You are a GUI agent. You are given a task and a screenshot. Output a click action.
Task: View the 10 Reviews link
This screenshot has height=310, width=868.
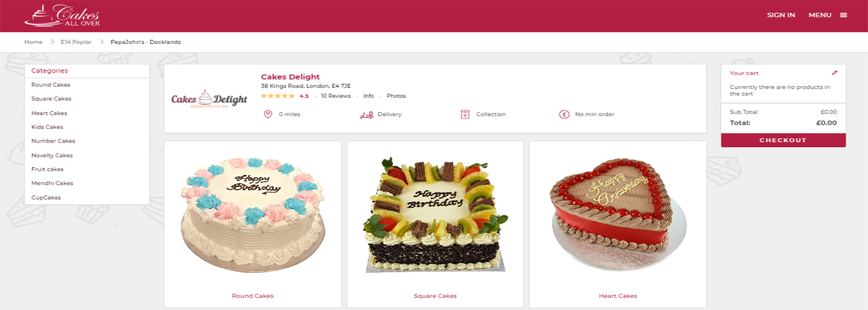tap(335, 96)
